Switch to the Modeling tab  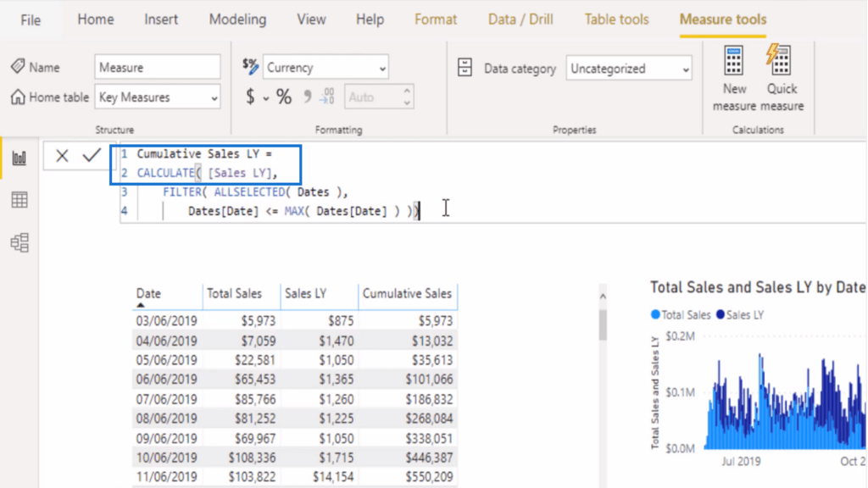tap(237, 19)
